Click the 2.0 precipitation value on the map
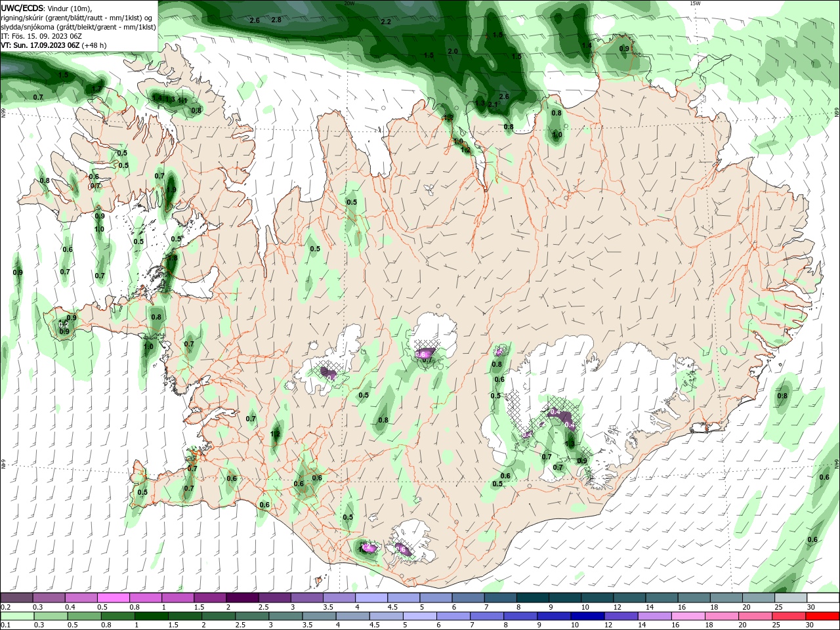Image resolution: width=840 pixels, height=630 pixels. coord(453,51)
